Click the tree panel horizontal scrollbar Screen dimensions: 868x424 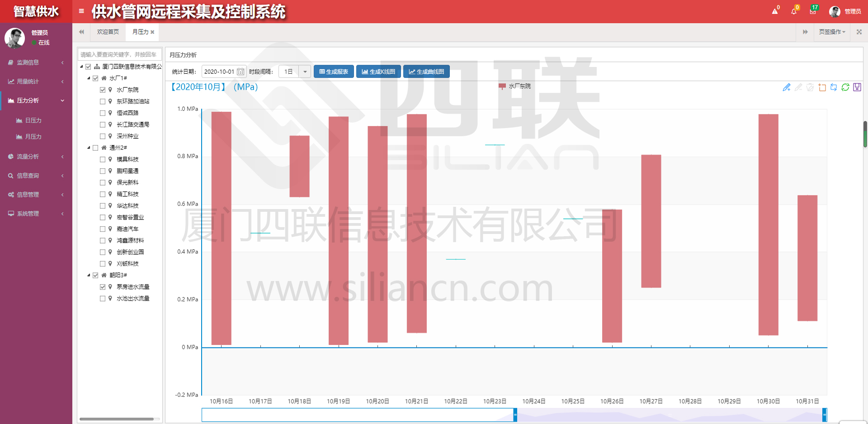pyautogui.click(x=117, y=419)
